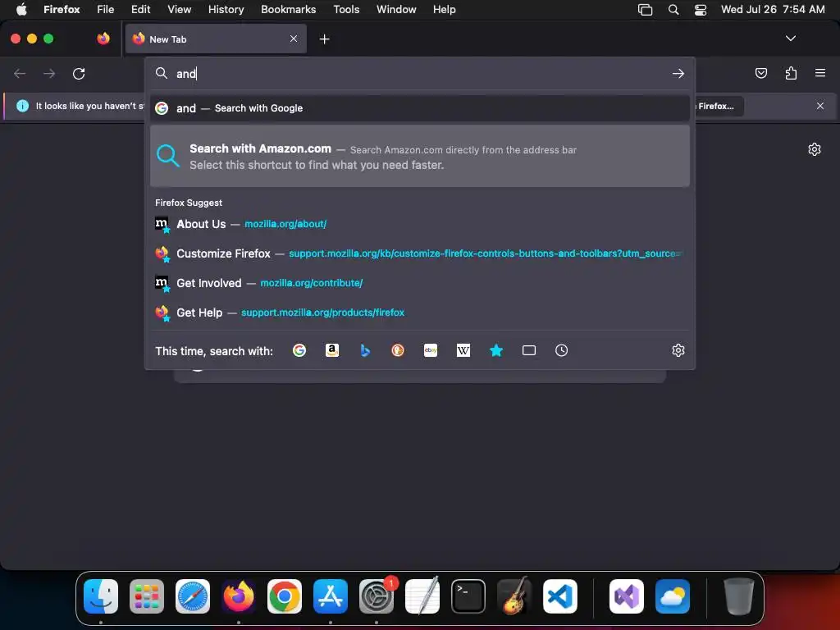
Task: Search this time with Amazon icon
Action: (x=332, y=350)
